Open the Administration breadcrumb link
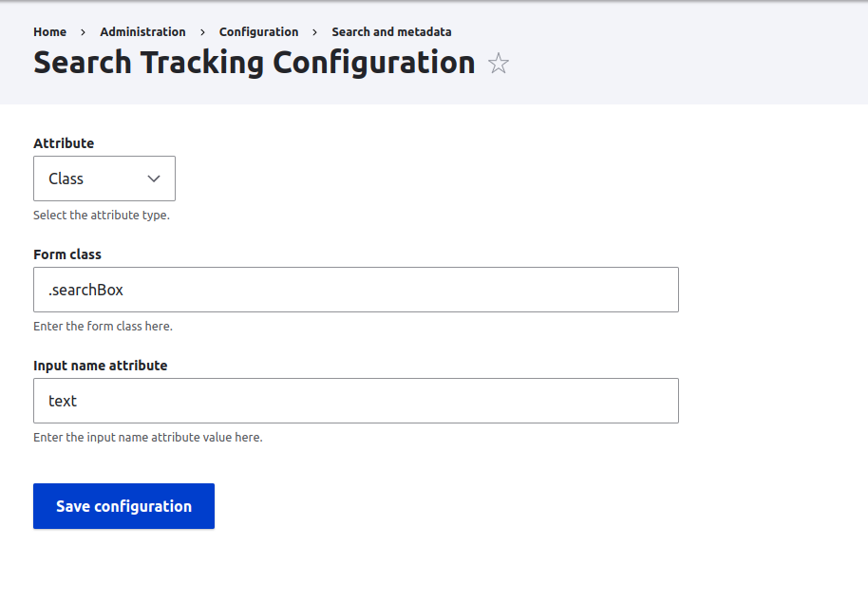This screenshot has height=602, width=868. pyautogui.click(x=142, y=31)
